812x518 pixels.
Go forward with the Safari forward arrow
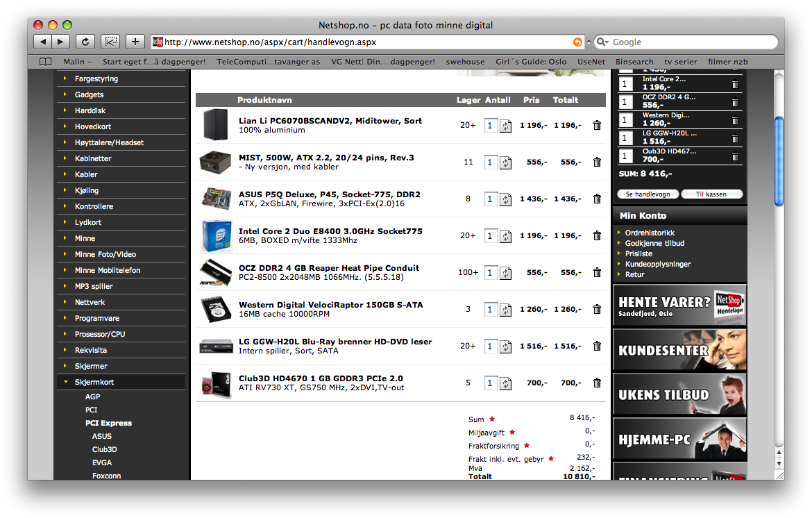pos(60,42)
